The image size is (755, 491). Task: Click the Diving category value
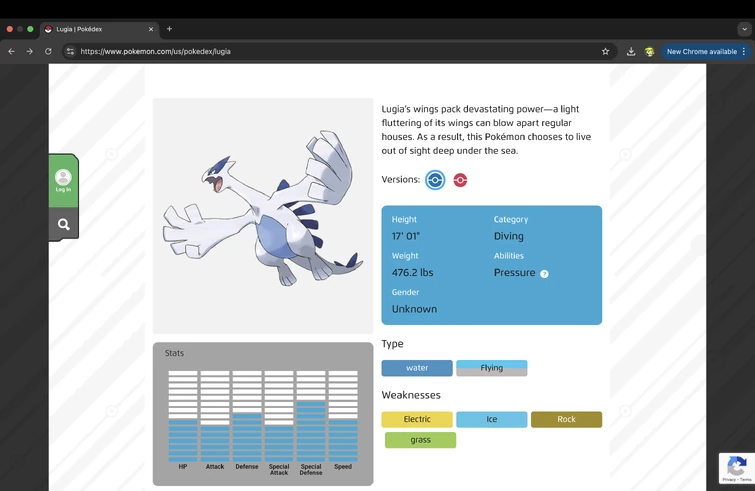click(508, 236)
